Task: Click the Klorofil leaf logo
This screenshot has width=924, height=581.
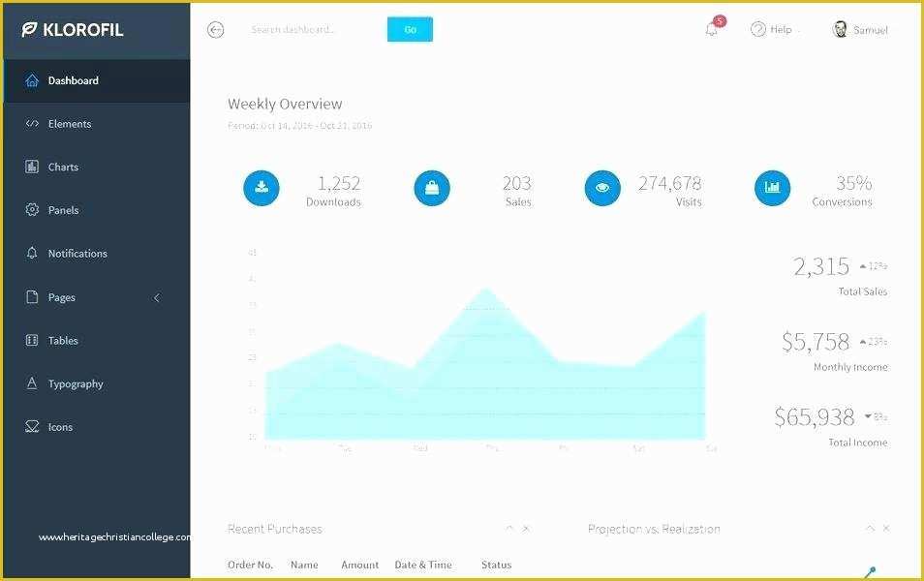Action: tap(29, 29)
